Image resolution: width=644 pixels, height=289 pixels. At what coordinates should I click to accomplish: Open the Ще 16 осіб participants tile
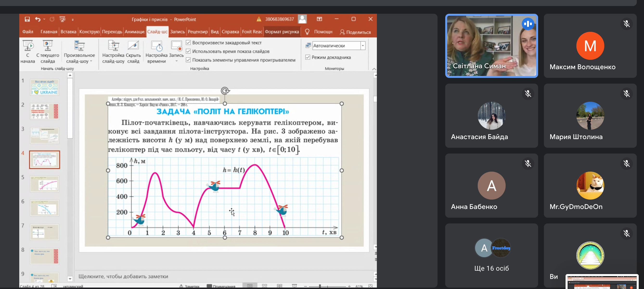click(x=491, y=255)
